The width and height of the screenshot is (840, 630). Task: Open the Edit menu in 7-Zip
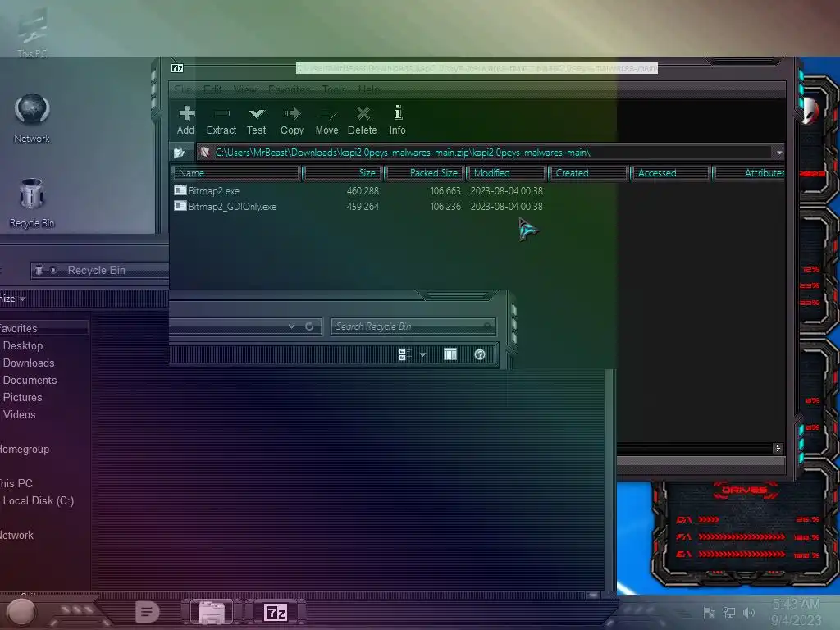coord(212,89)
